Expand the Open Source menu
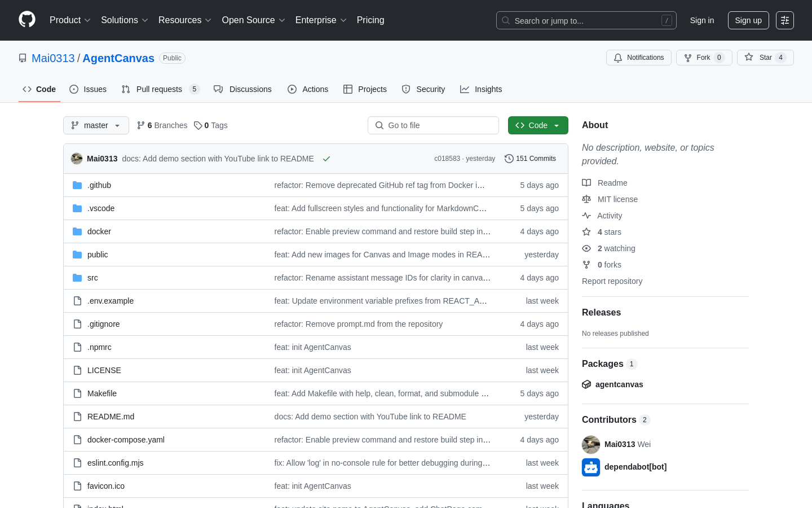The image size is (812, 508). pyautogui.click(x=254, y=20)
